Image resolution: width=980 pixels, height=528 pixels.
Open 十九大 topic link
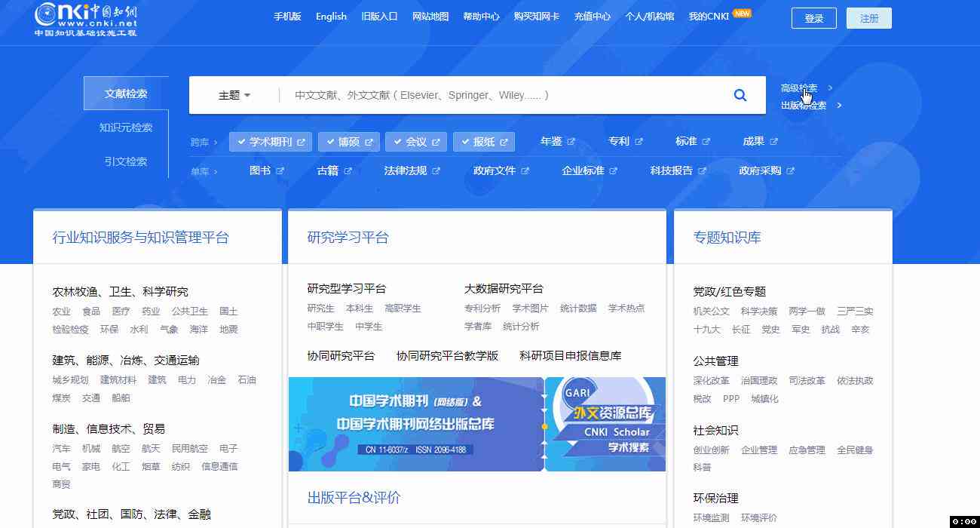pos(706,330)
